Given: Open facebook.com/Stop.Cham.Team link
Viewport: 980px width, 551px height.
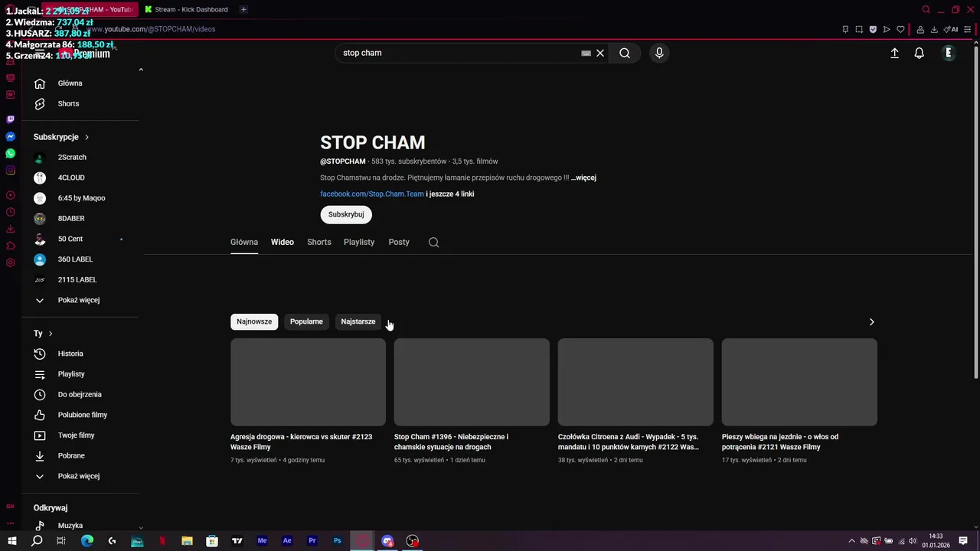Looking at the screenshot, I should 372,194.
